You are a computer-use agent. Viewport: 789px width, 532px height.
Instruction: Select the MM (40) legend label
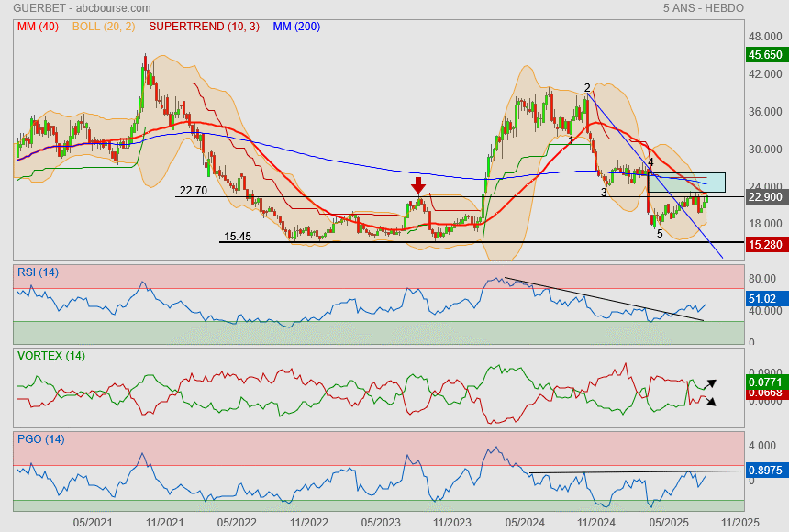[37, 27]
